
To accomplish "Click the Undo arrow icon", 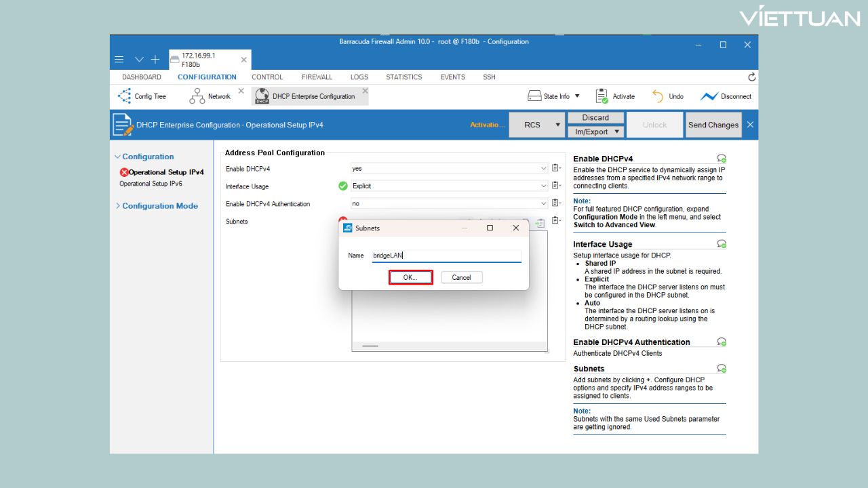I will click(x=658, y=96).
